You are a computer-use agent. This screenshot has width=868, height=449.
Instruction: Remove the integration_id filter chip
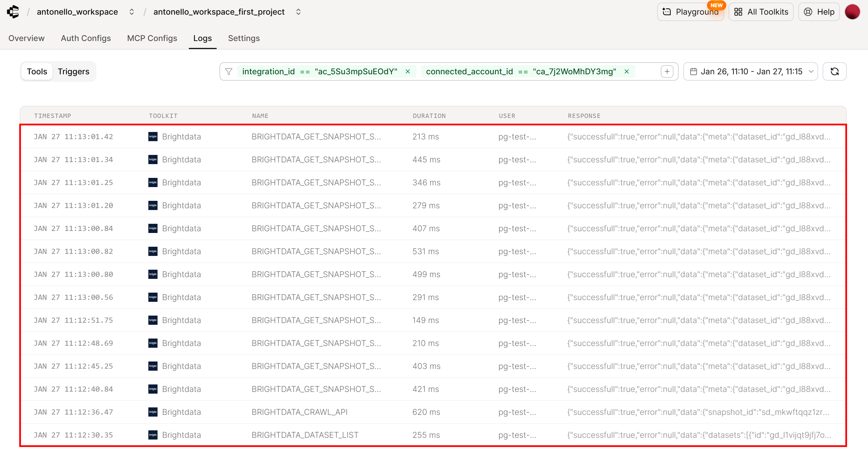[x=407, y=71]
